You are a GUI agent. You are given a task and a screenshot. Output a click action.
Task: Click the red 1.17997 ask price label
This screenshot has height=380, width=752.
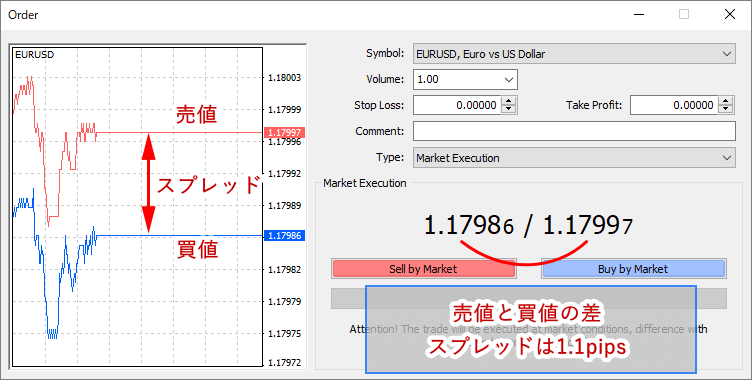(285, 132)
